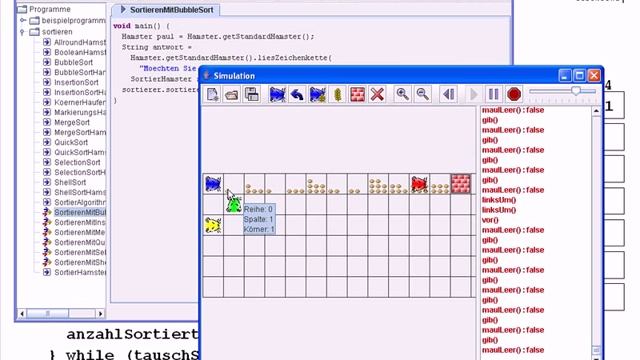Select the sortieren folder in tree
This screenshot has width=640, height=360.
click(51, 32)
